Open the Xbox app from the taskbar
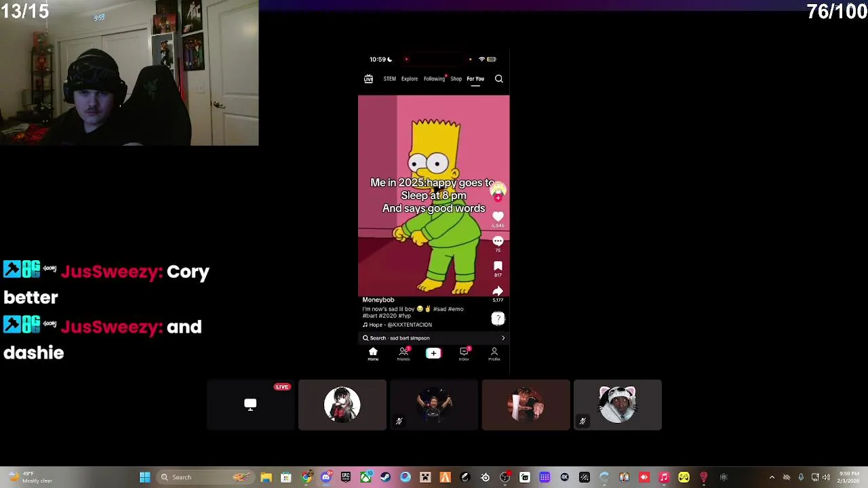Screen dimensions: 868x488 pos(366,477)
